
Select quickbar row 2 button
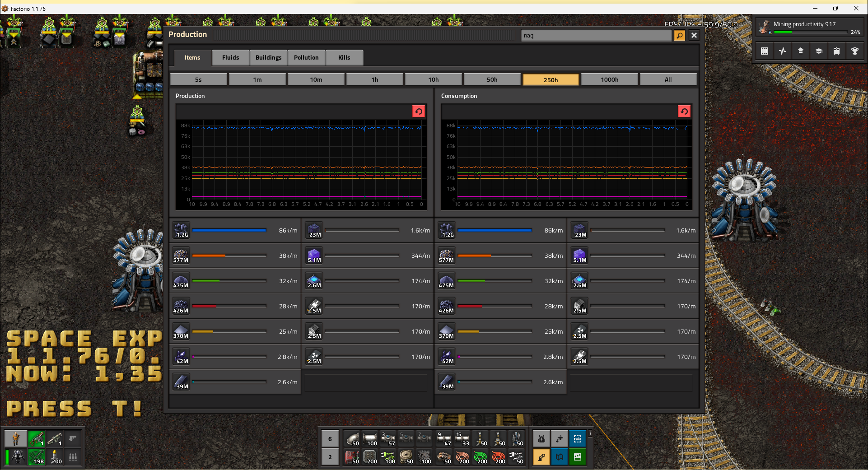pyautogui.click(x=330, y=457)
